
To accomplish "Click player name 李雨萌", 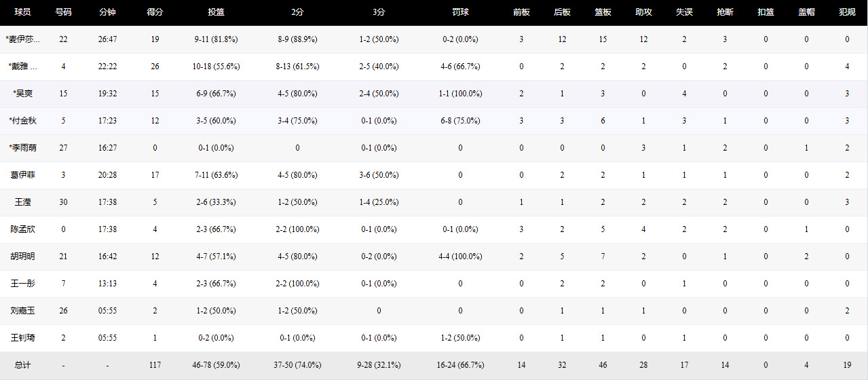I will tap(23, 148).
